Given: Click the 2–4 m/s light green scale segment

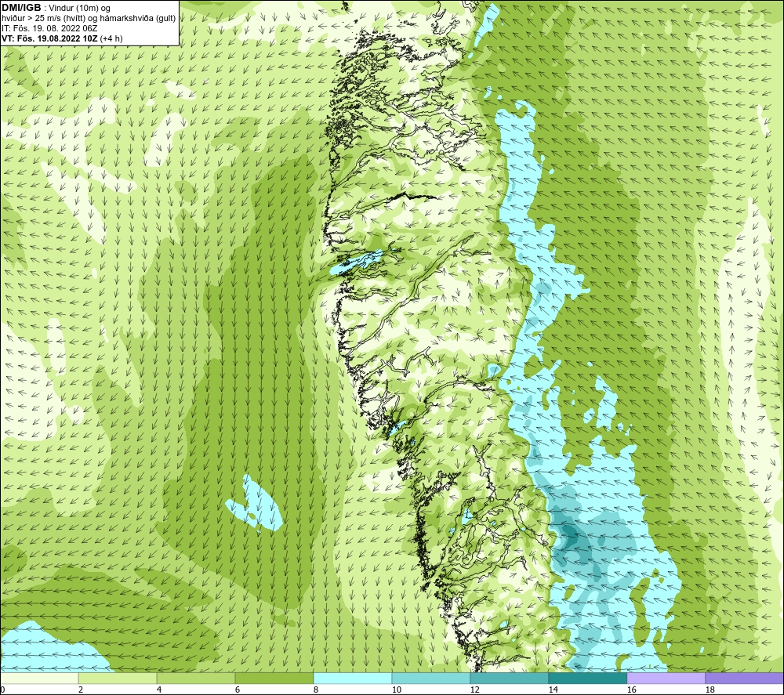Looking at the screenshot, I should [118, 678].
